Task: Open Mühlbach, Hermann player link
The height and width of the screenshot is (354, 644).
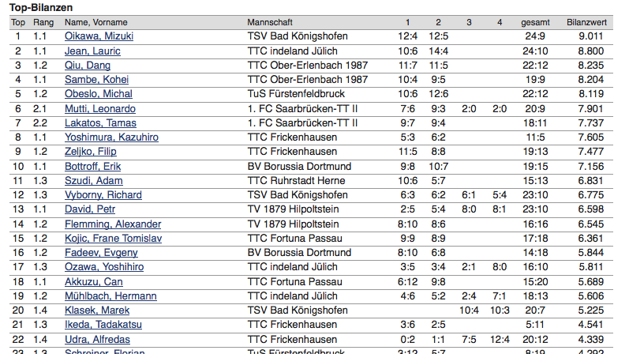Action: point(110,296)
